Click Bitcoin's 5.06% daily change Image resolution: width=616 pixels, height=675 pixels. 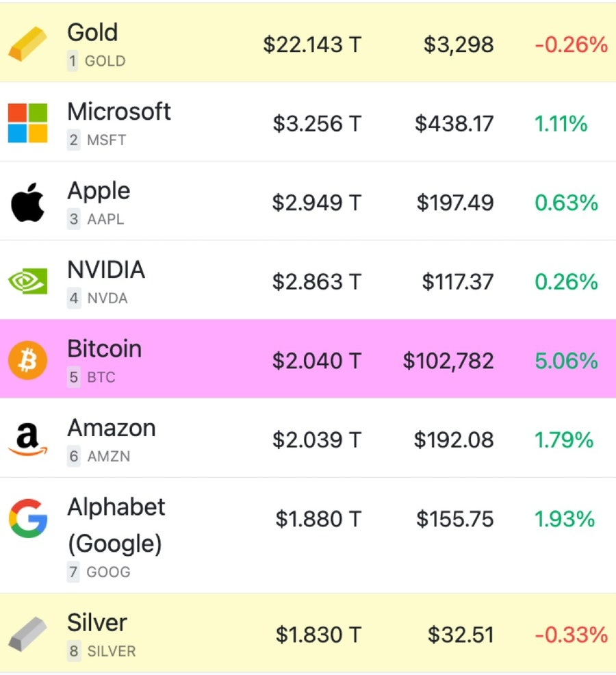pyautogui.click(x=566, y=361)
